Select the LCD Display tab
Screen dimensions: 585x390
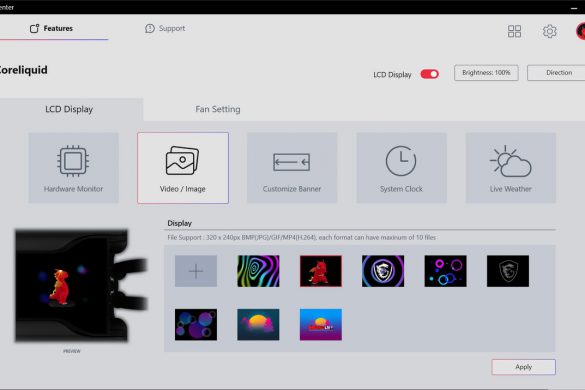click(x=69, y=109)
